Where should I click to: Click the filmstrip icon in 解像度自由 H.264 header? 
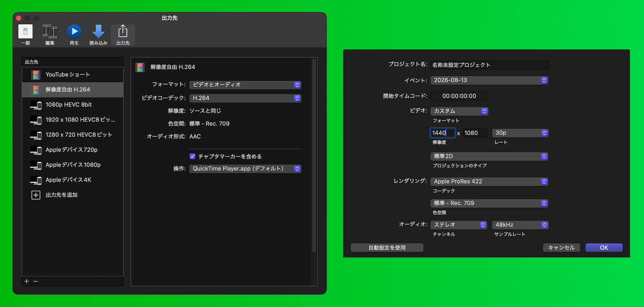(140, 67)
